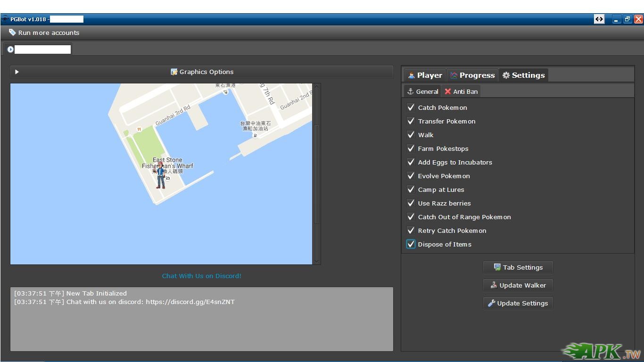
Task: Click the Update Settings wrench icon
Action: pyautogui.click(x=491, y=303)
